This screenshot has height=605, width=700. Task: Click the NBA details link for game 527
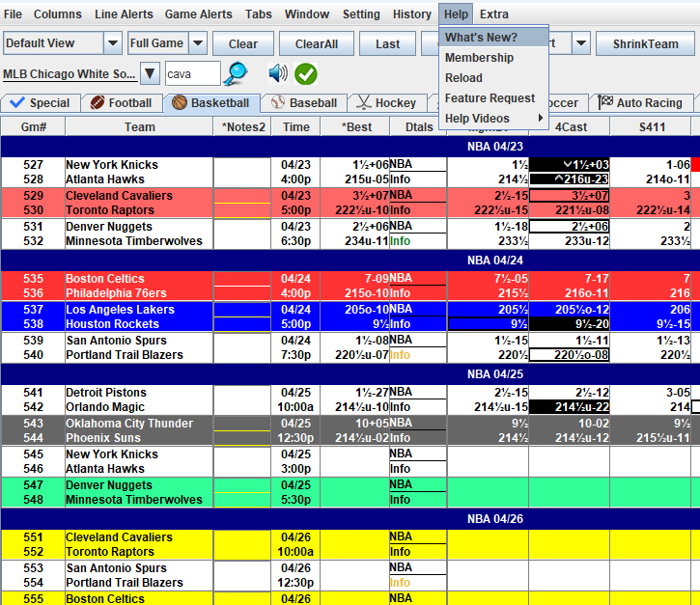pyautogui.click(x=401, y=164)
